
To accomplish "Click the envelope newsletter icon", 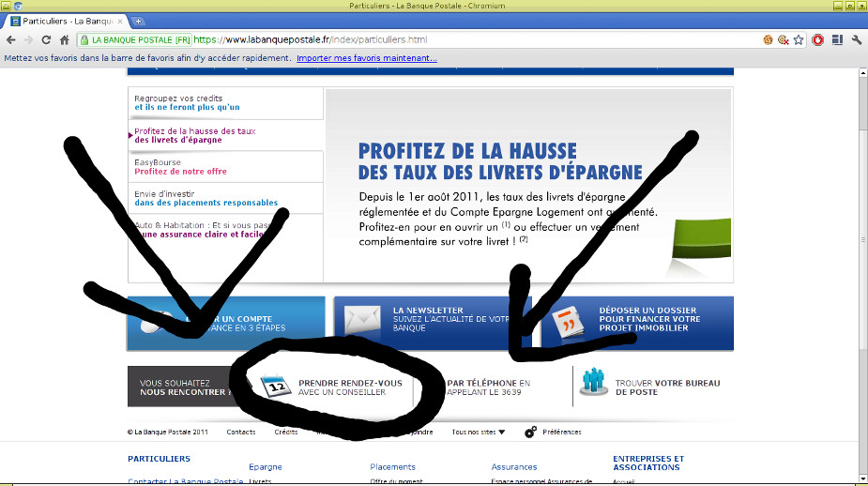I will pyautogui.click(x=362, y=320).
